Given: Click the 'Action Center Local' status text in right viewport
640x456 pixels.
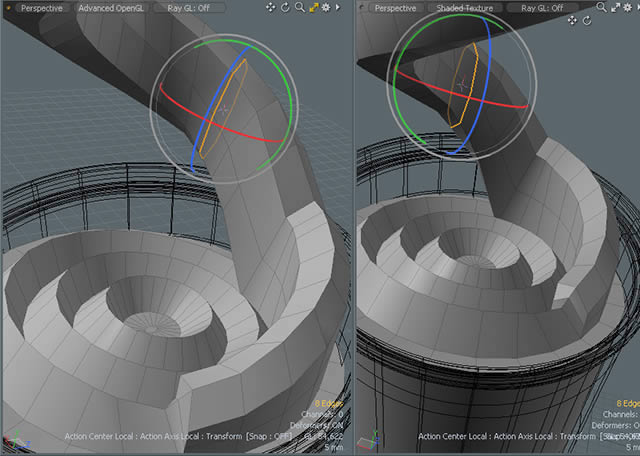Looking at the screenshot, I should point(453,436).
